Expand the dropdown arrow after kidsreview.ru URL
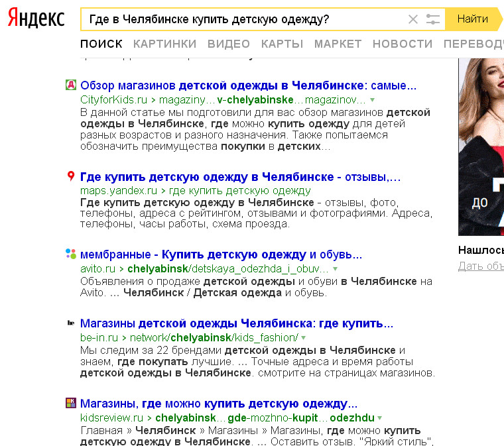This screenshot has width=504, height=446. (379, 418)
